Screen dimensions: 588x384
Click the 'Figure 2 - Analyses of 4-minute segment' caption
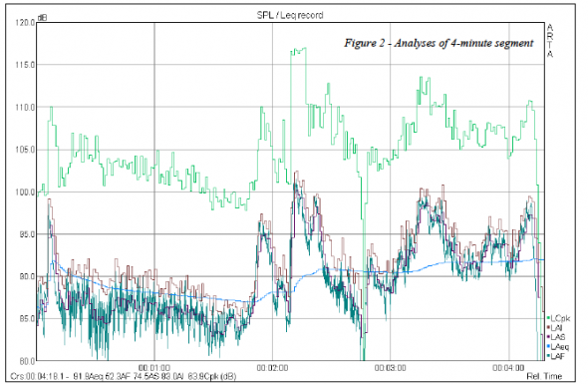(439, 43)
